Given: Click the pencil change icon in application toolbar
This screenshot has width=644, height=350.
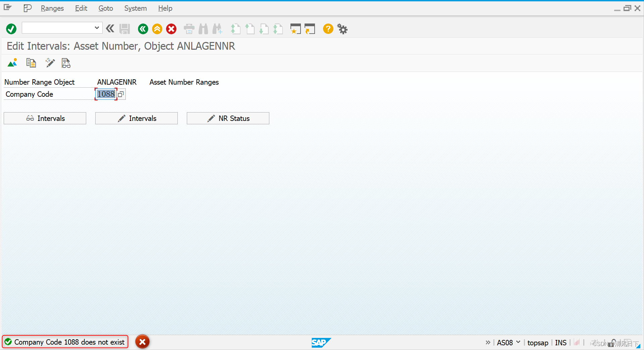Looking at the screenshot, I should (x=50, y=63).
